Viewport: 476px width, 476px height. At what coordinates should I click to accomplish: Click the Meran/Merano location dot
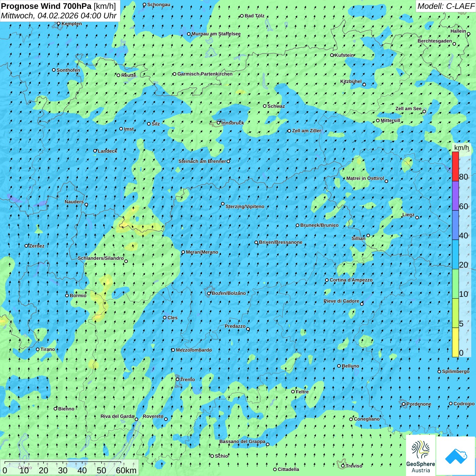tap(183, 252)
